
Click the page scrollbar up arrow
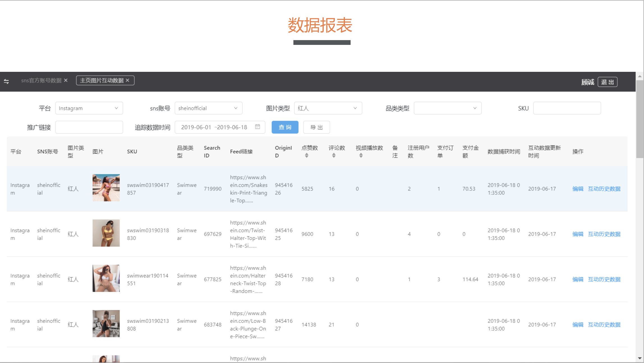coord(640,76)
